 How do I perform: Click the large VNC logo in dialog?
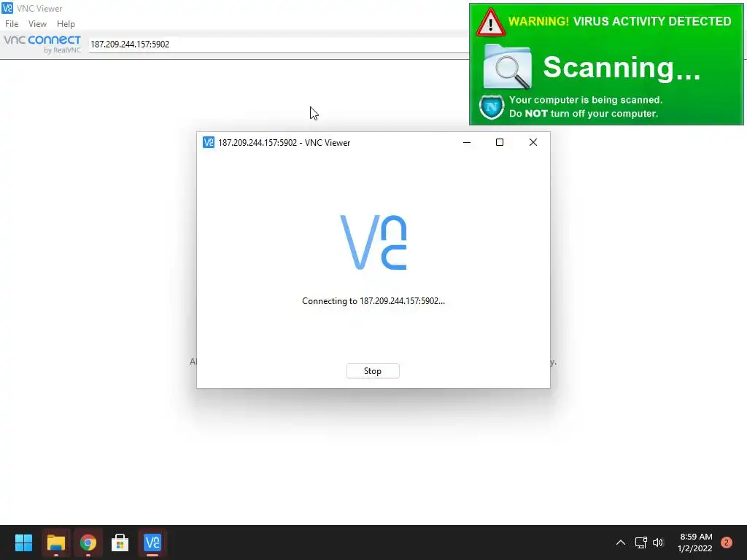click(373, 242)
